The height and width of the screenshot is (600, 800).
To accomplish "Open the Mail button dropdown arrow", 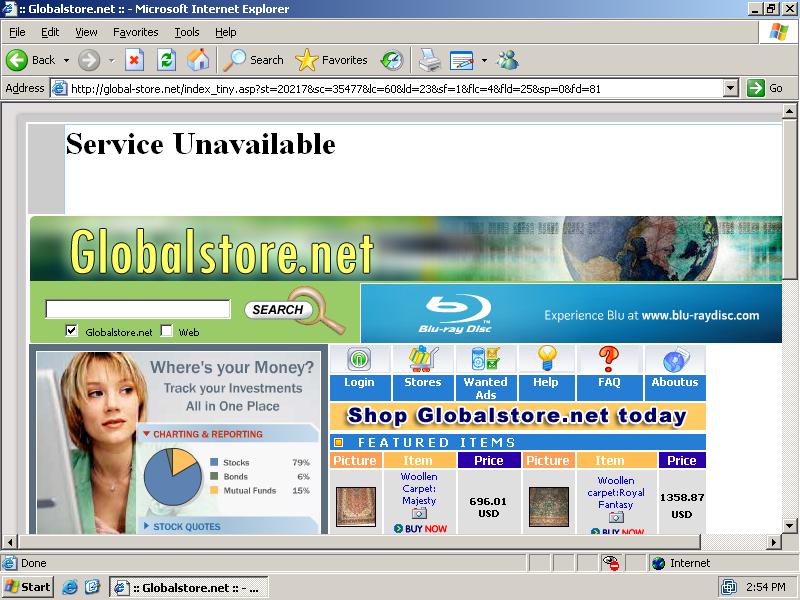I will pos(484,60).
